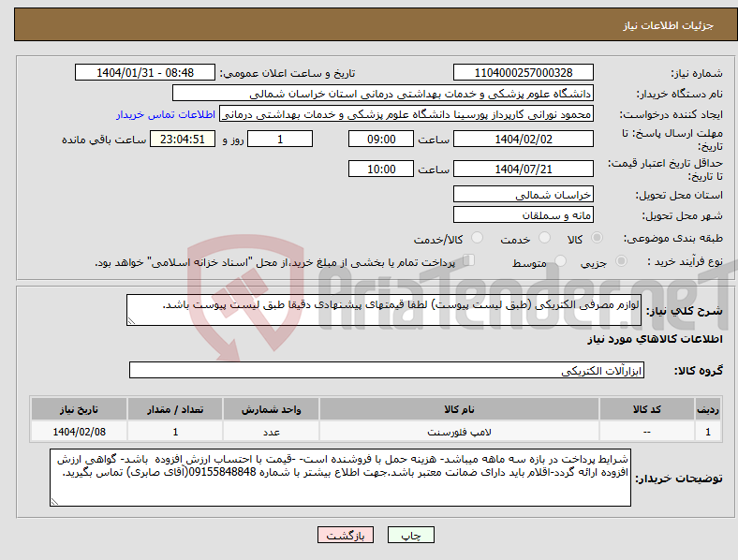Click the price validity time 10:00
Viewport: 738px width, 560px height.
pos(381,169)
